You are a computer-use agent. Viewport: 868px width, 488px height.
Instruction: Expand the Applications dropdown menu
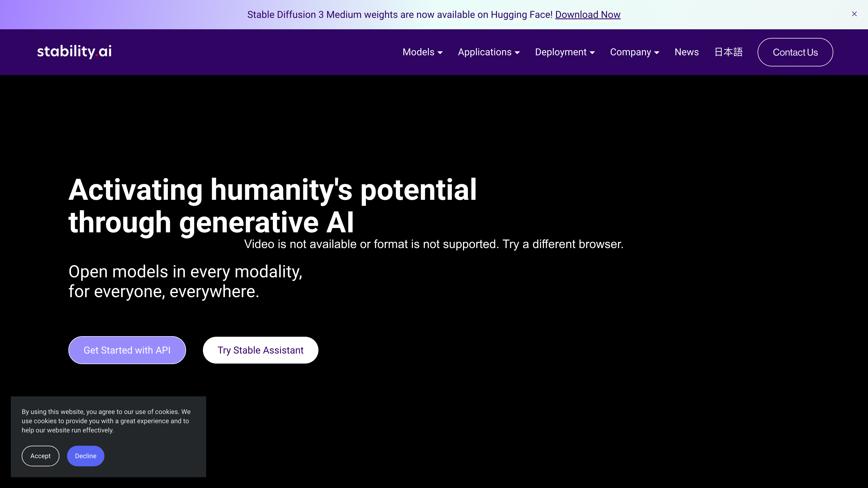(x=489, y=52)
